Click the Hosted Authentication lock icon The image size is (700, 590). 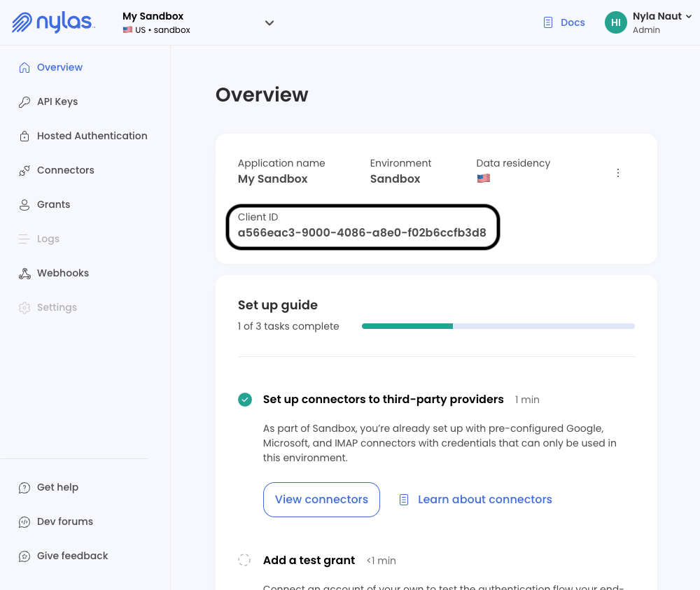[24, 136]
